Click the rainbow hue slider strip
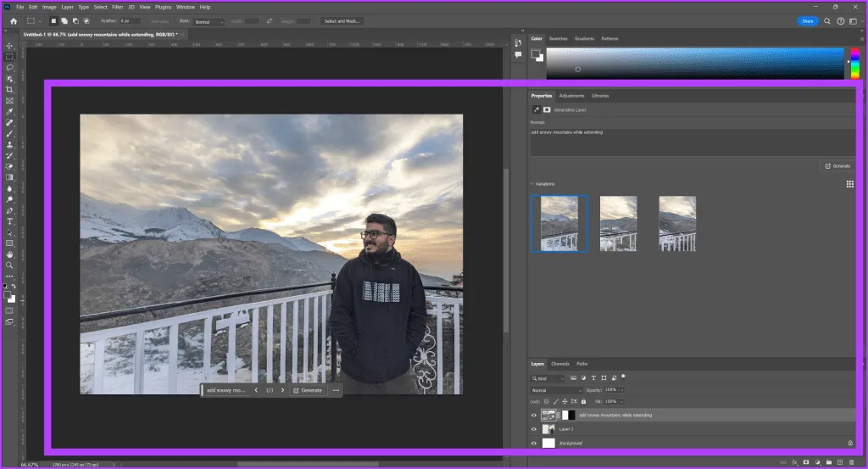Viewport: 868px width, 469px height. pyautogui.click(x=850, y=63)
